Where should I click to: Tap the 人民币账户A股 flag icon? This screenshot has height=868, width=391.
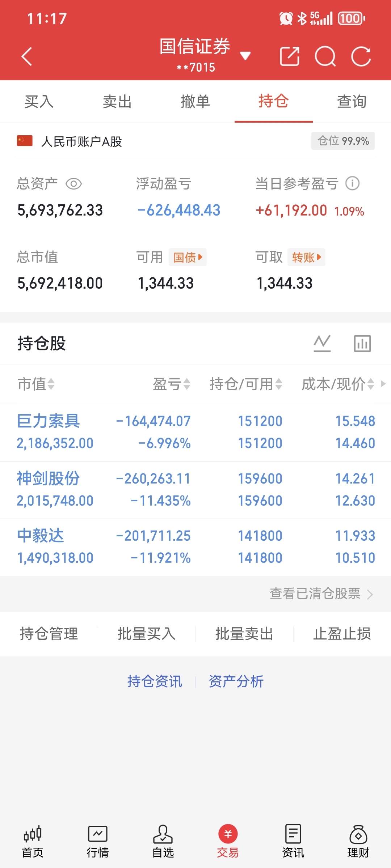(x=25, y=141)
